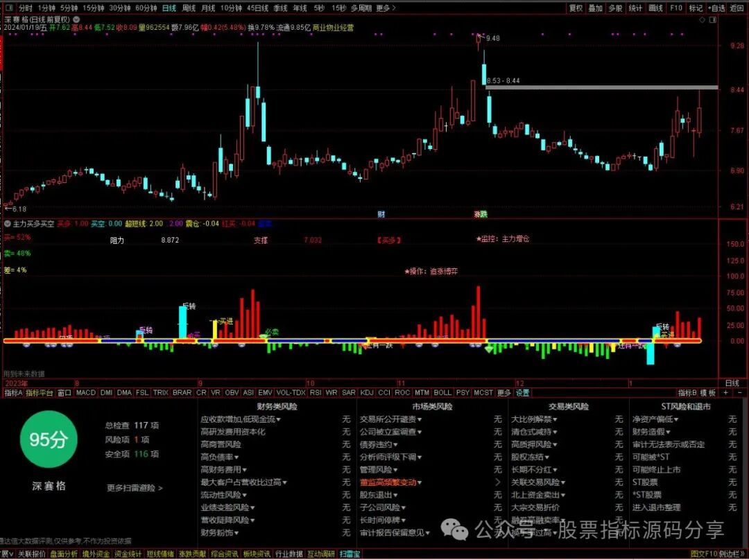This screenshot has width=749, height=560.
Task: Click the 涨跌 marker under the chart
Action: [x=481, y=214]
